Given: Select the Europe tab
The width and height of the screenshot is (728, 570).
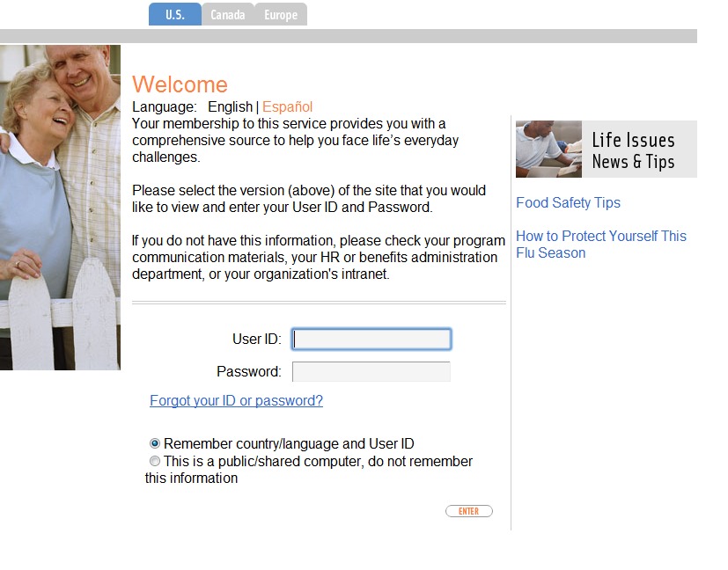Looking at the screenshot, I should point(281,14).
